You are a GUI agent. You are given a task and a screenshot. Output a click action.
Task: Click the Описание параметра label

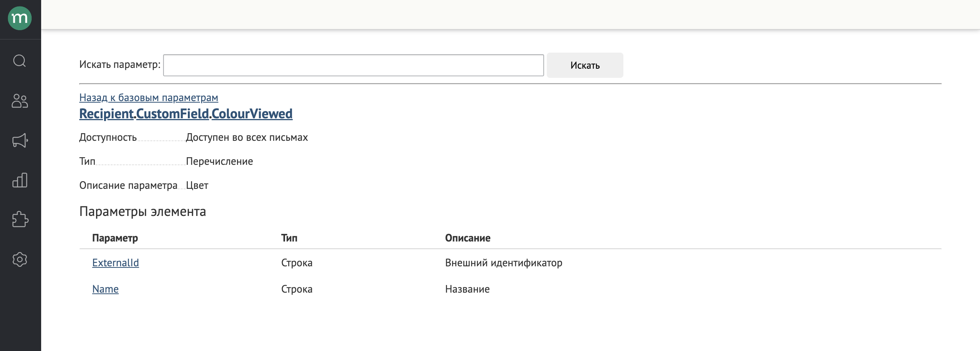click(128, 185)
